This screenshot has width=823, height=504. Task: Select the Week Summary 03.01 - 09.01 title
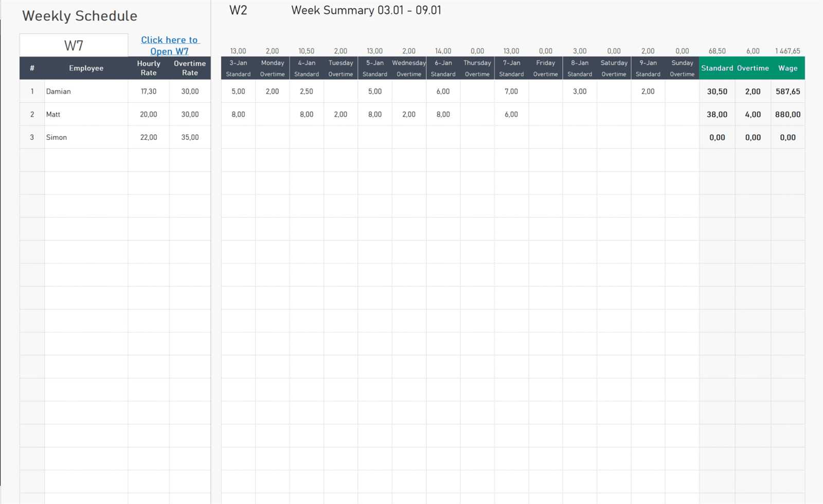(366, 10)
